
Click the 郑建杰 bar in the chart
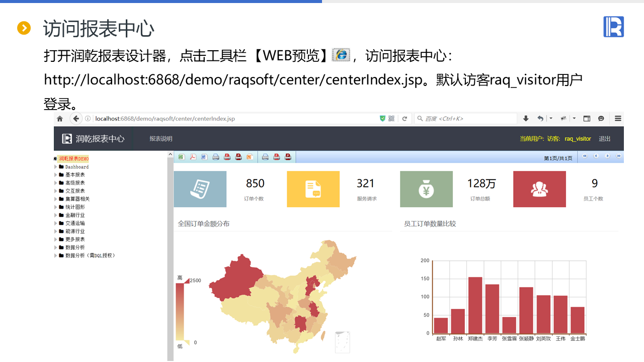(475, 305)
